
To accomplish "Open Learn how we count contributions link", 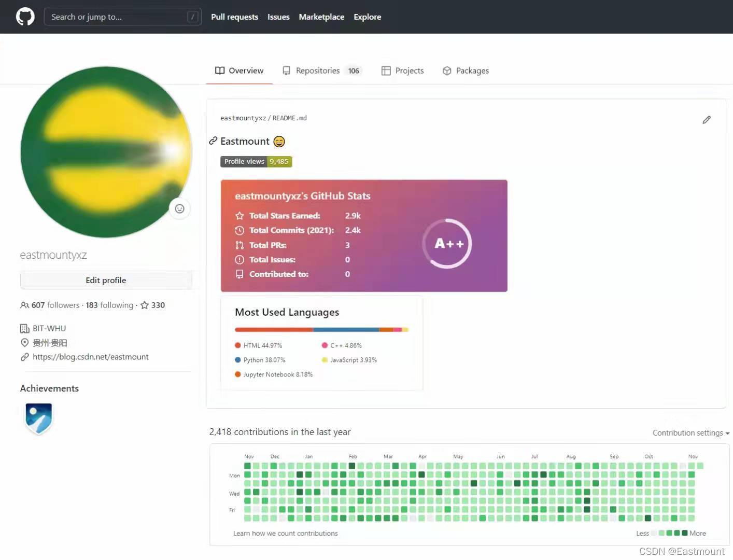I will (285, 533).
